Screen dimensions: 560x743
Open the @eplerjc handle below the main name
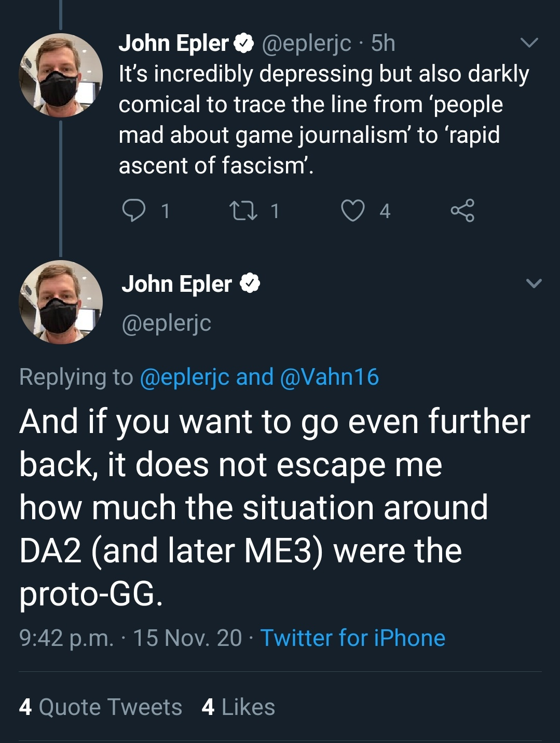[x=167, y=323]
